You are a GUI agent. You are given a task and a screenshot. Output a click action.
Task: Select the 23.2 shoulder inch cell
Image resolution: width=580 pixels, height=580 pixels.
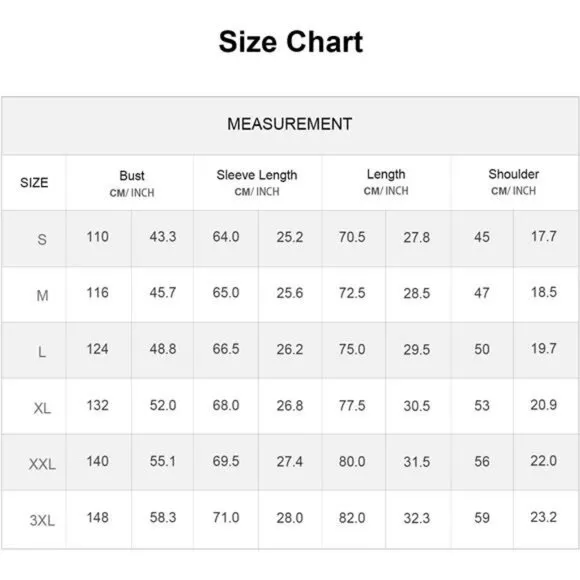pyautogui.click(x=543, y=517)
